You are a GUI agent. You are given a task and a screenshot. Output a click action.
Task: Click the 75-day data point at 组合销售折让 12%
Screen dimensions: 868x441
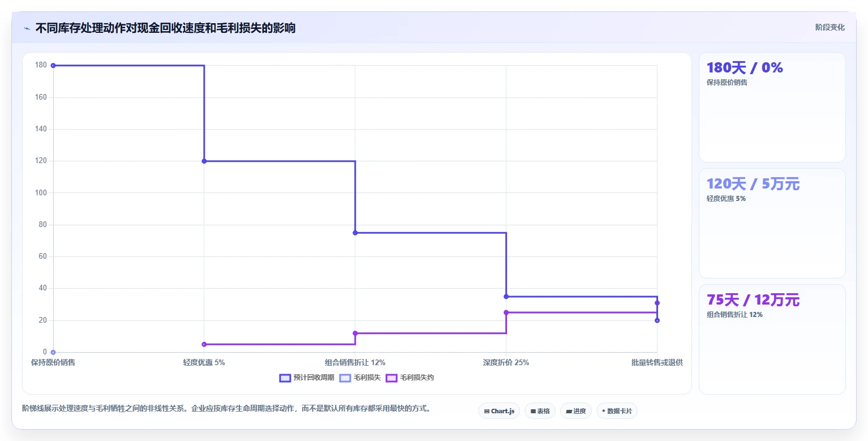[355, 233]
